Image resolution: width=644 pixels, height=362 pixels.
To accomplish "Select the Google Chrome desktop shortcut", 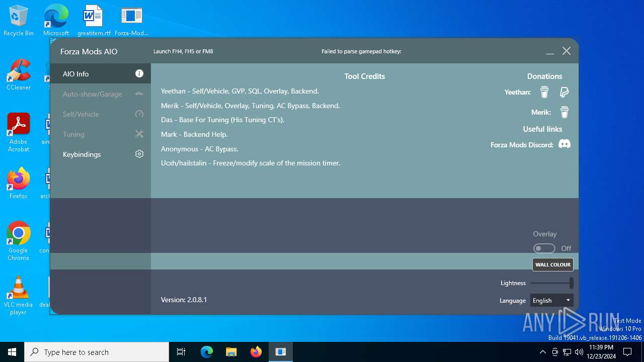I will [x=19, y=241].
